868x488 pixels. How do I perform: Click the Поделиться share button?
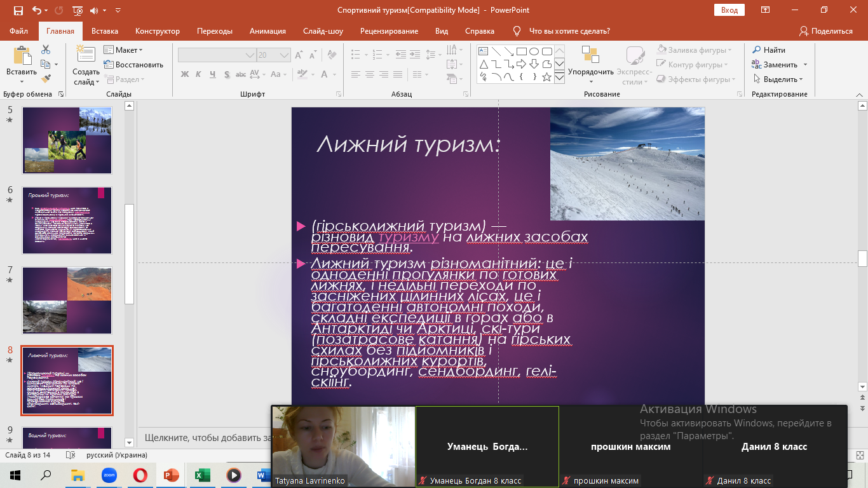click(826, 31)
